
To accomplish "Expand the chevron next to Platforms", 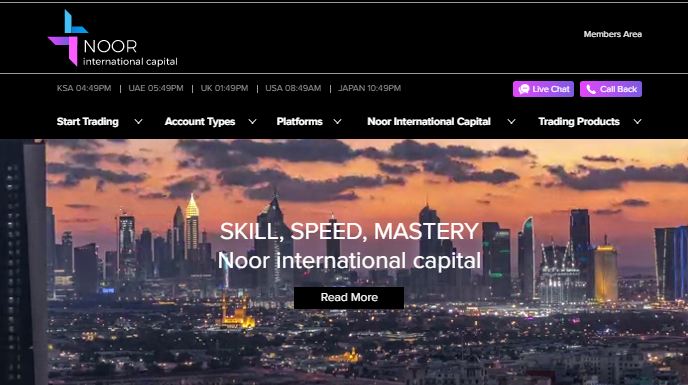I will pos(337,122).
